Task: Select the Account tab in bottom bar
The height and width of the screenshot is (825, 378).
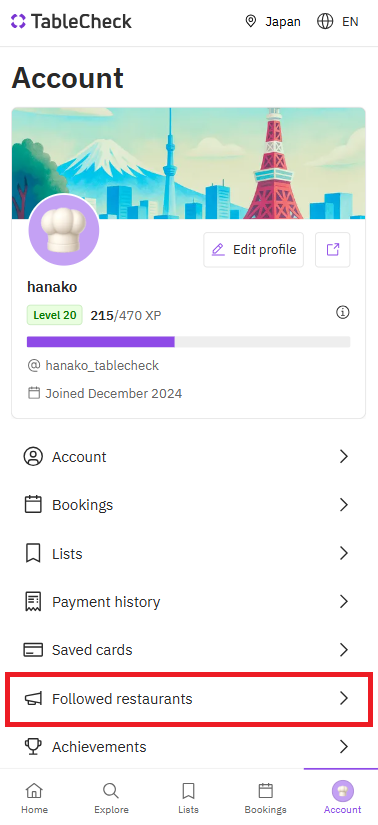Action: point(342,797)
